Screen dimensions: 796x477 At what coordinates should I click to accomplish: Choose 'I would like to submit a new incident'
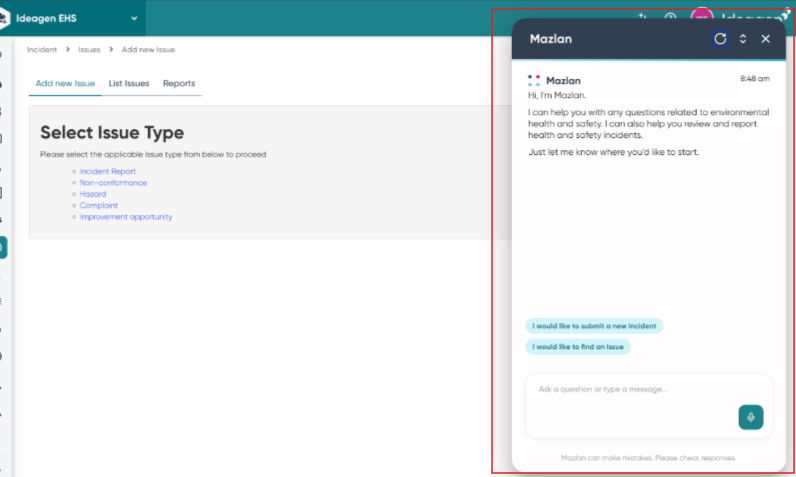(x=594, y=326)
